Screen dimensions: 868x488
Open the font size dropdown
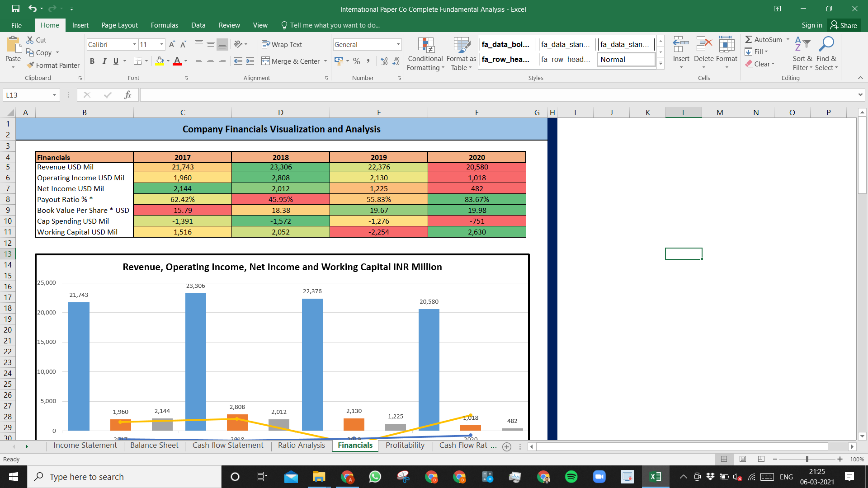coord(162,44)
